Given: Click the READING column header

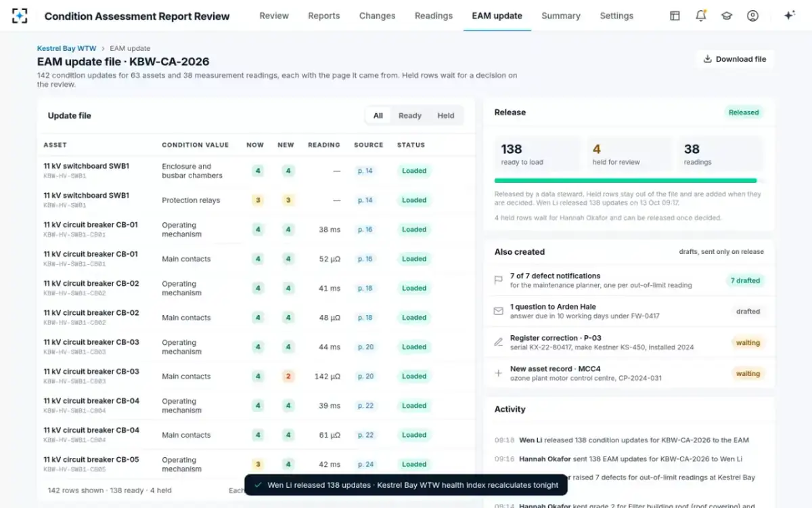Looking at the screenshot, I should click(x=324, y=145).
